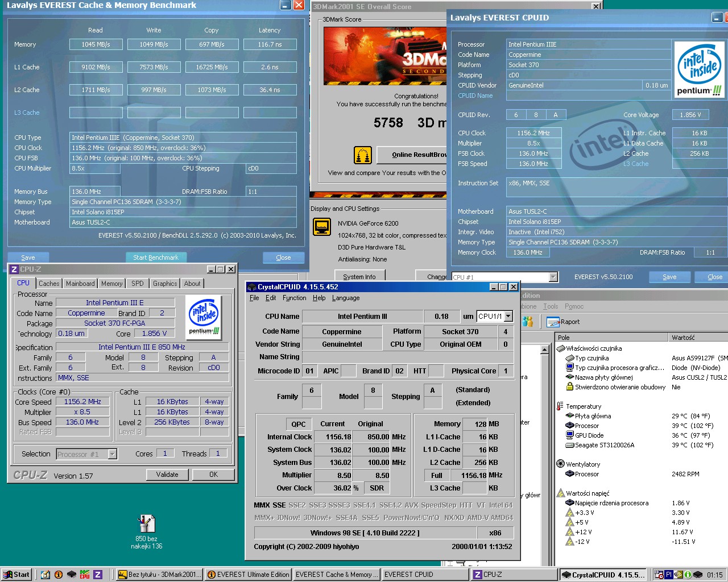
Task: Switch to the Graphics tab in CPU-Z
Action: click(165, 284)
